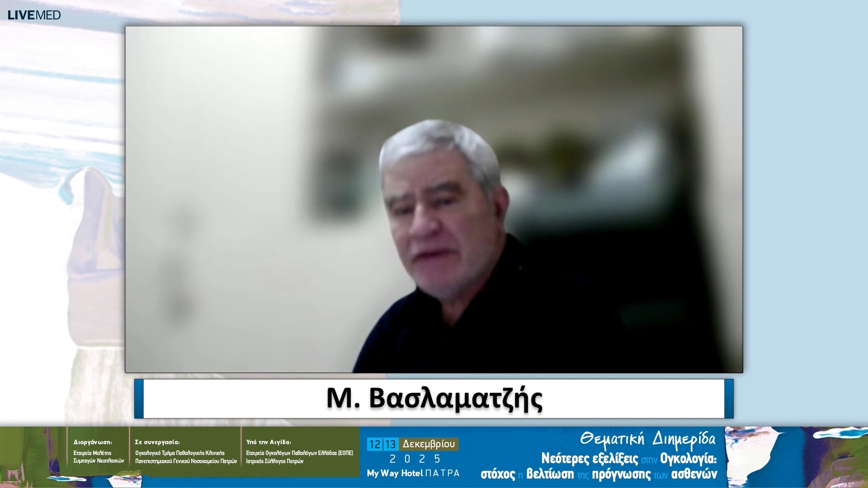The image size is (868, 488).
Task: Open Εταιρεία Μελέτης Συμπαγών Νεοπλασιών text
Action: tap(99, 457)
